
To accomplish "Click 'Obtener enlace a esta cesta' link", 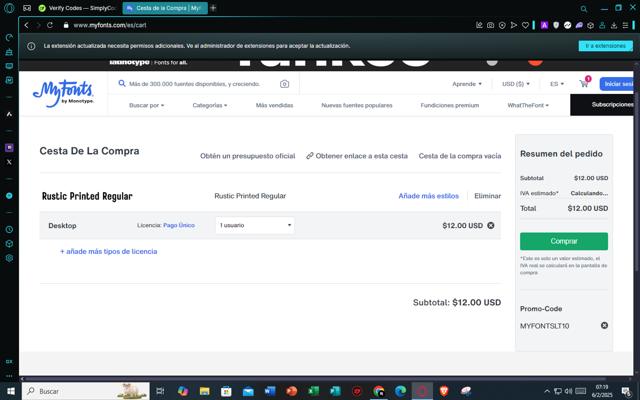I will point(357,156).
